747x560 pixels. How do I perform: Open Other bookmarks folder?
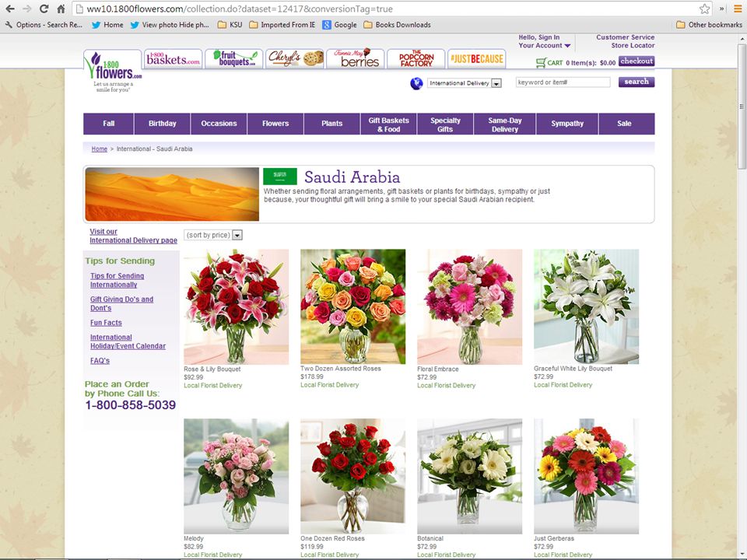click(x=709, y=25)
